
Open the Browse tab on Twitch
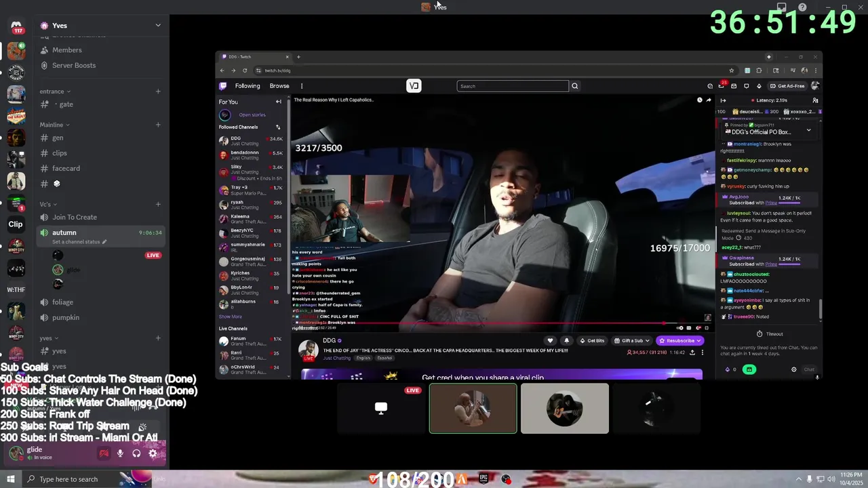coord(279,86)
